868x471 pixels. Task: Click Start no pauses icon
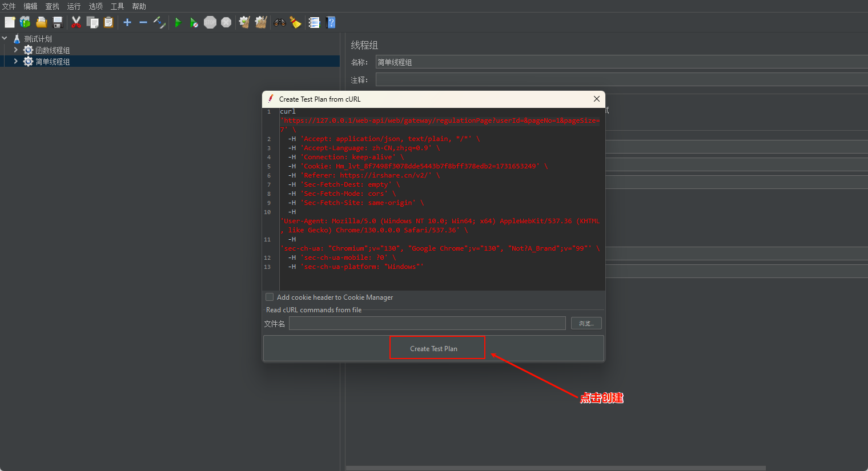click(194, 22)
